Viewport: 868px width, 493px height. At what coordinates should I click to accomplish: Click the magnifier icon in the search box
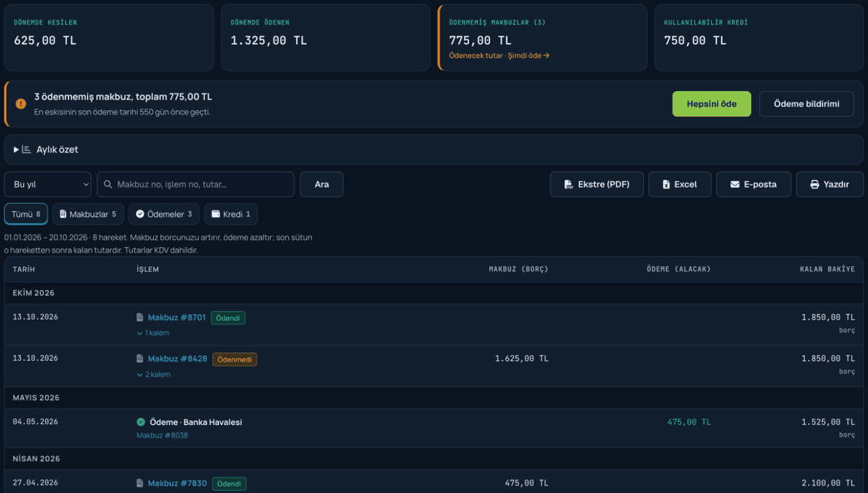(108, 184)
